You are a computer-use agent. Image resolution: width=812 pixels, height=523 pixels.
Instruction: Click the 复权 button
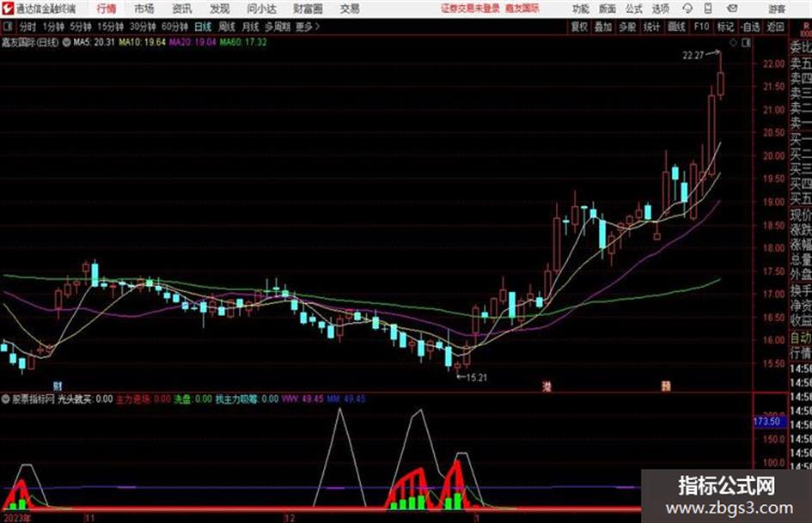click(x=579, y=27)
